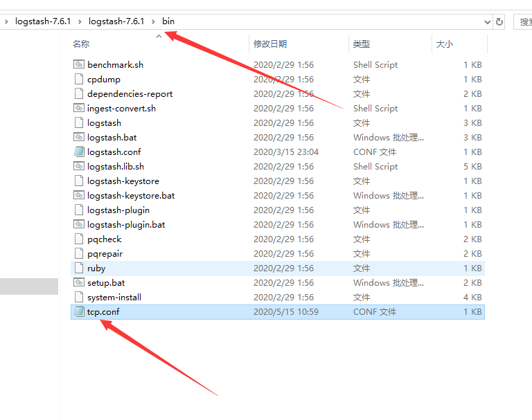532x420 pixels.
Task: Select the file name benchmark.sh
Action: [x=116, y=65]
